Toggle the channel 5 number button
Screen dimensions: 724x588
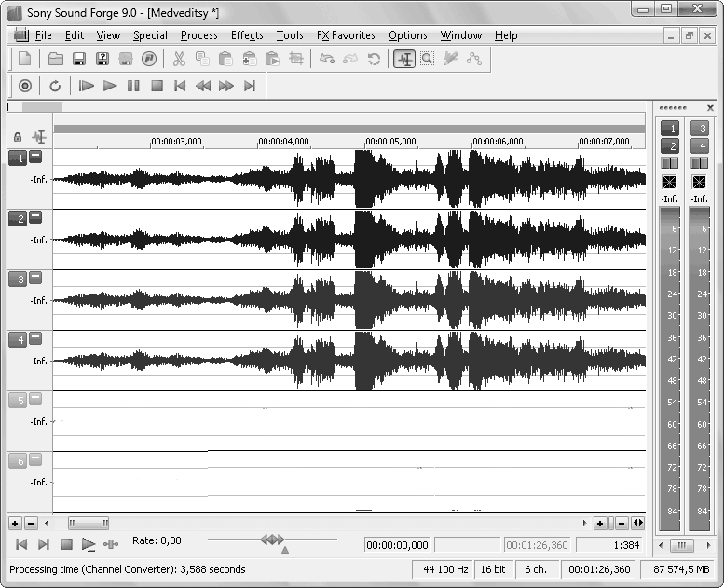click(17, 400)
